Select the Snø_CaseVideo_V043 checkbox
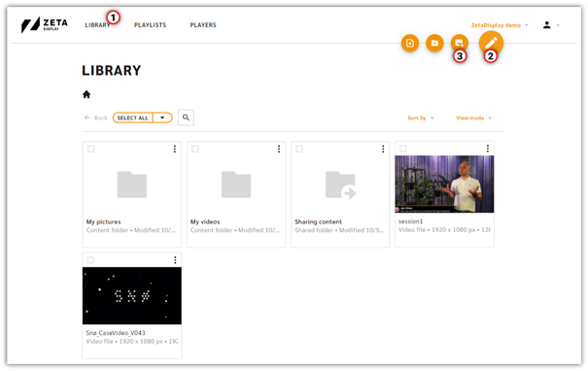This screenshot has width=588, height=371. click(x=90, y=260)
